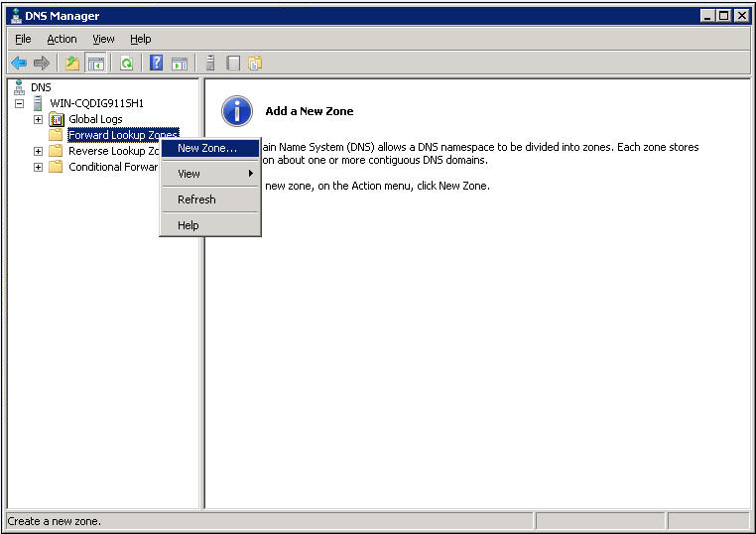Click the lined list toolbar icon

[233, 64]
